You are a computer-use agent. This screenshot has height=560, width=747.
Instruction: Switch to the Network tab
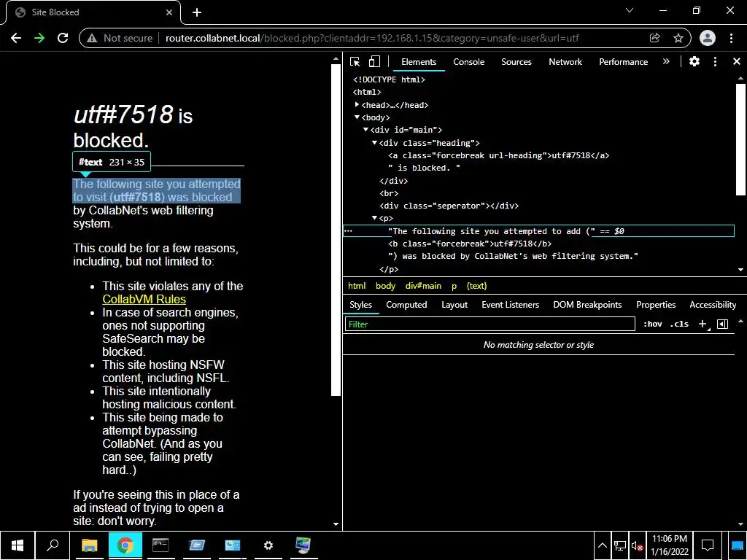565,62
